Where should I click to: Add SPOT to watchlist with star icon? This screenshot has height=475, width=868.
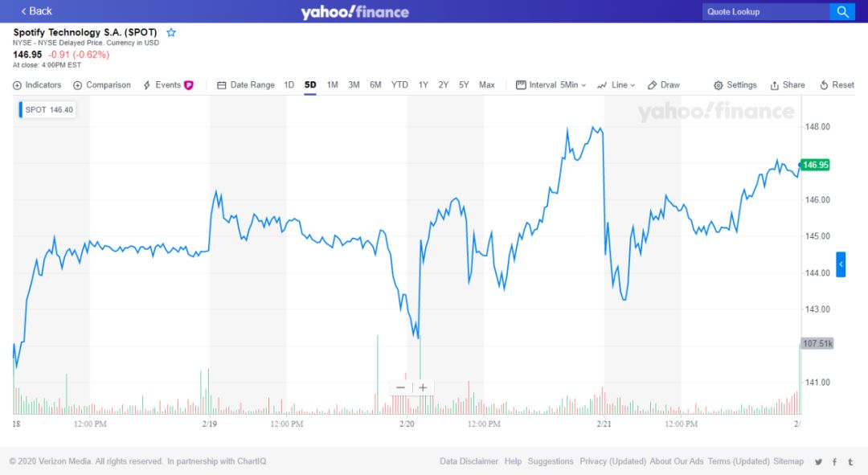tap(171, 33)
